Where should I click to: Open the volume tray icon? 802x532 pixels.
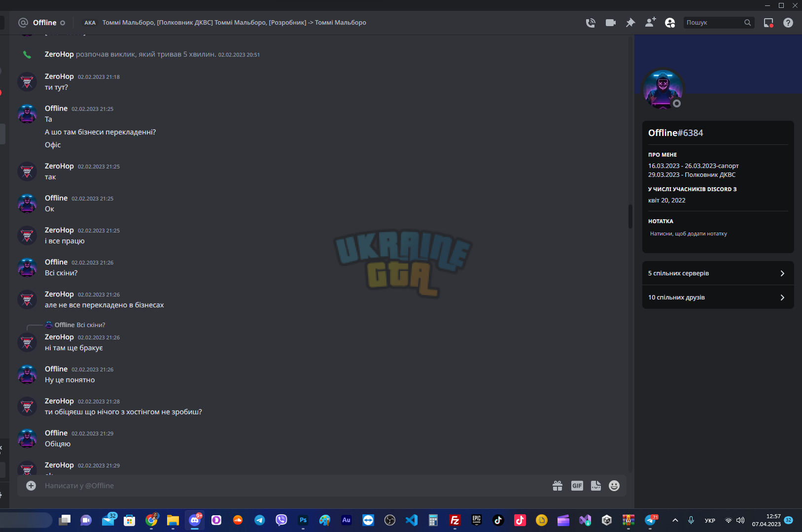pos(740,520)
